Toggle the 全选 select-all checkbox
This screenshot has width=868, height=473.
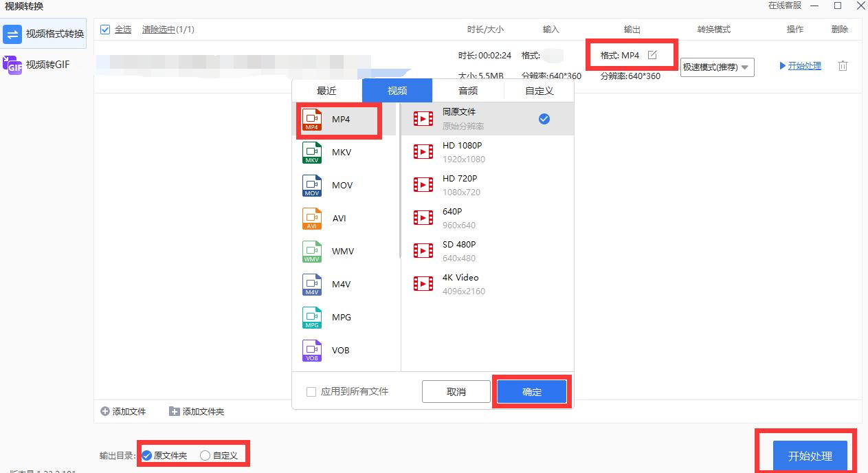pos(105,30)
